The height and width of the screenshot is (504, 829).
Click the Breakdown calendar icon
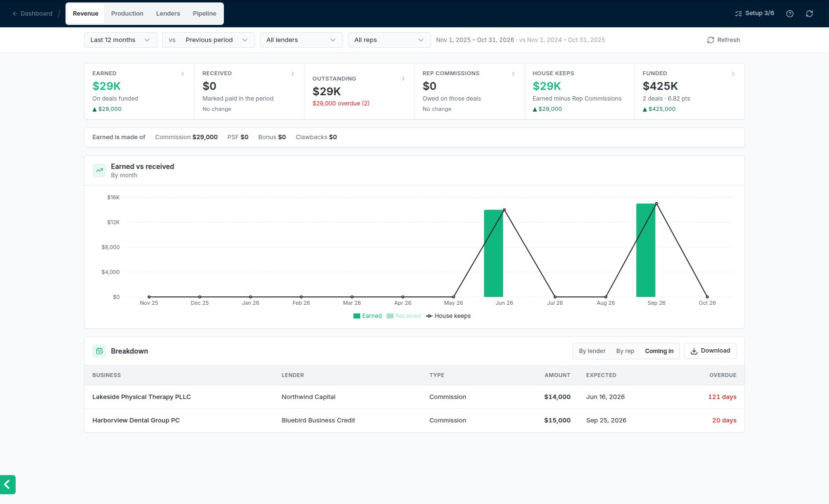pos(99,351)
